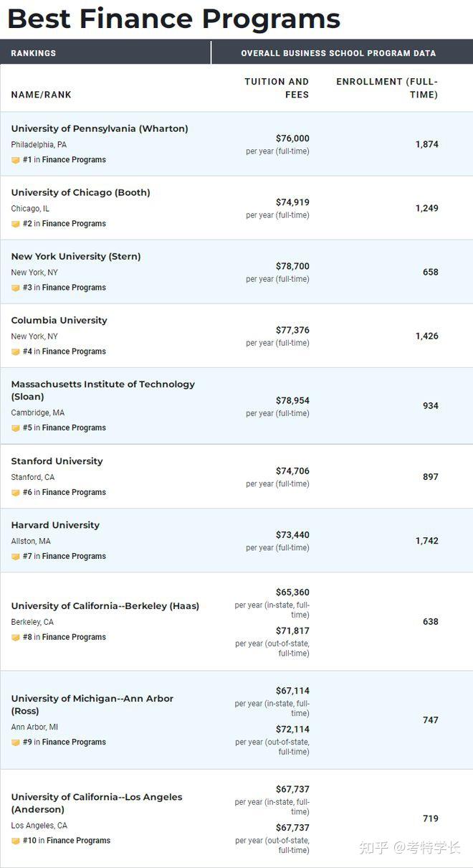Open New York University (Stern) link
Screen dimensions: 473x868
click(76, 257)
